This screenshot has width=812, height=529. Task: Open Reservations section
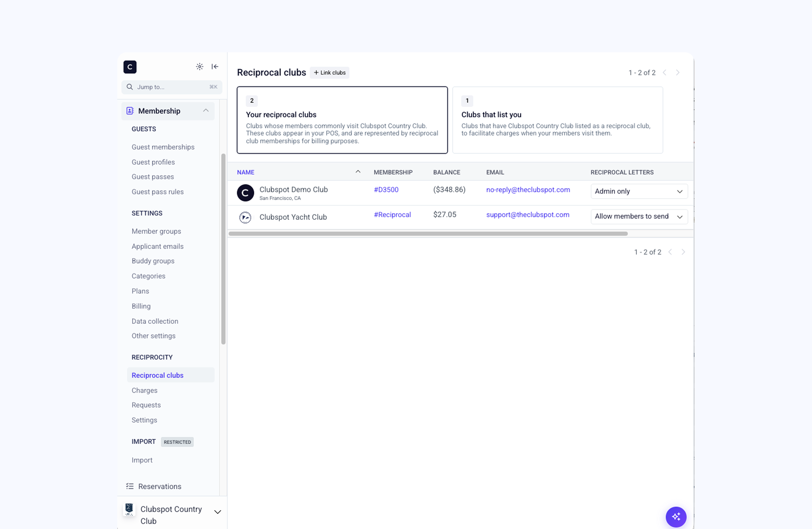click(160, 486)
